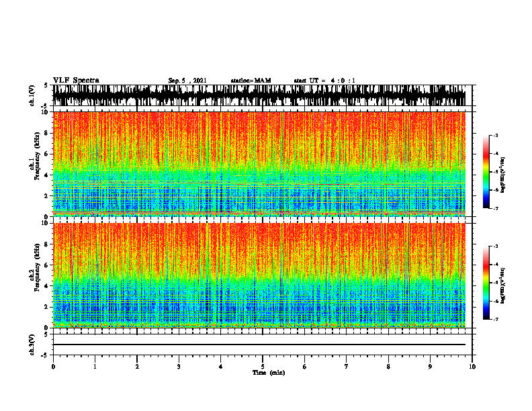Click the "-7" tick on ch.2 colorbar
Screen dimensions: 532x411
point(496,319)
